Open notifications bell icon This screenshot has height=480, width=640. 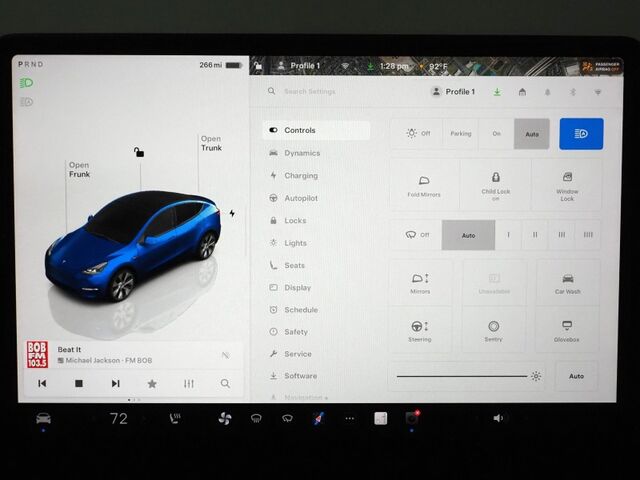[x=547, y=92]
